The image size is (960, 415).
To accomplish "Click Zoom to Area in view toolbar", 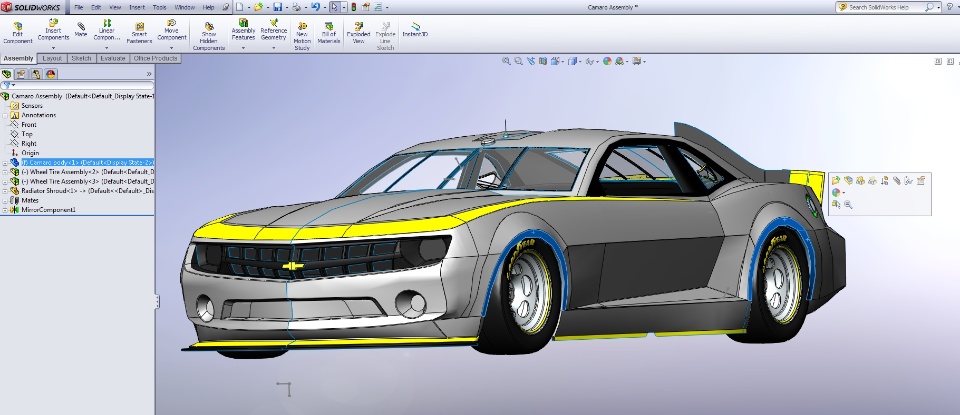I will click(519, 61).
